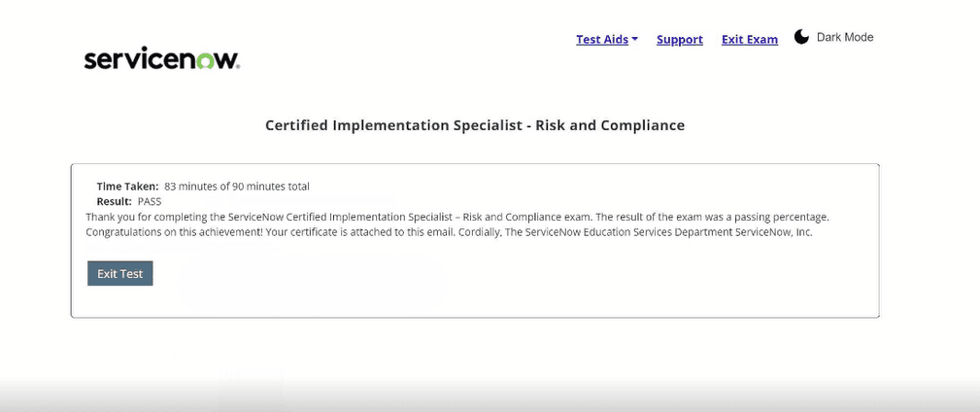Click the ServiceNow logo

click(x=161, y=59)
